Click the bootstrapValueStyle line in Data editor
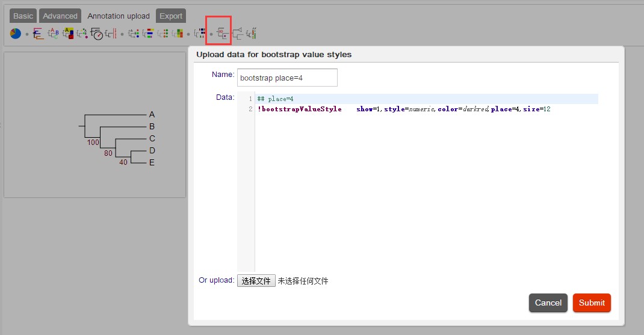The width and height of the screenshot is (644, 335). (403, 109)
